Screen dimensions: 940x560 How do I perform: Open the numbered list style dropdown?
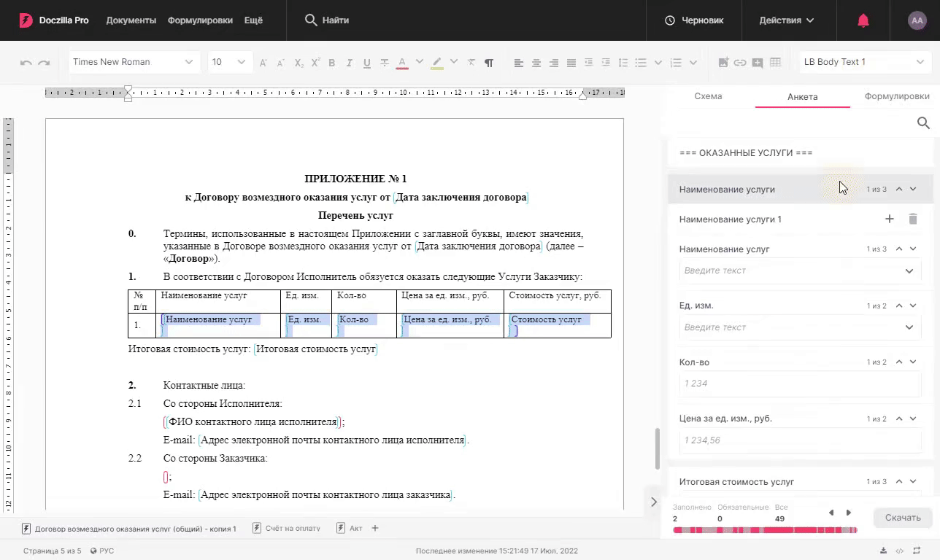(x=693, y=62)
